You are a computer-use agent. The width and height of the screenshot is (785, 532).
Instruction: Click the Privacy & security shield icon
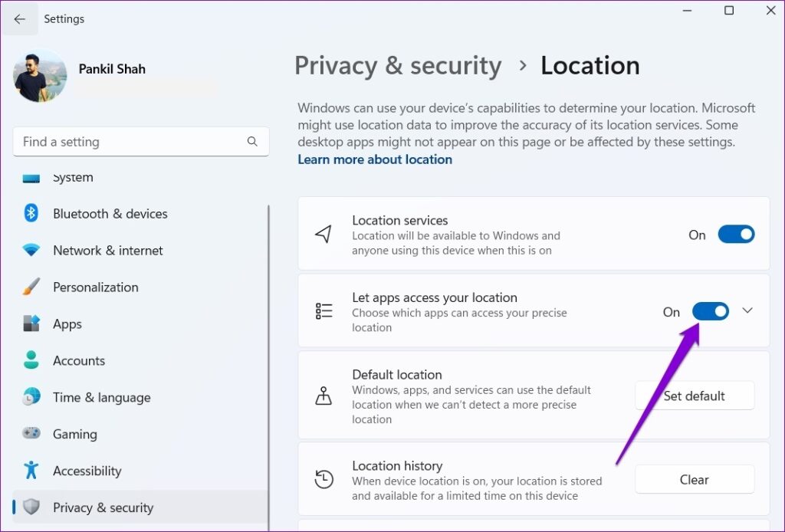coord(29,507)
